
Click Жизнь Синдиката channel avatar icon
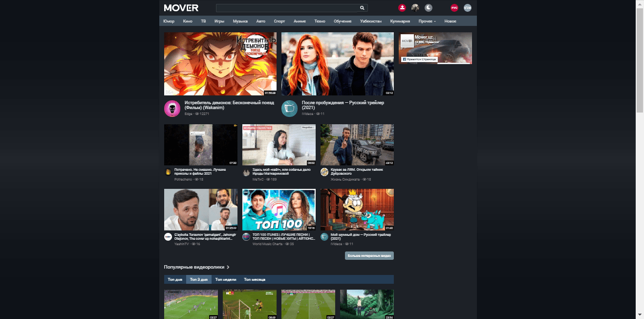coord(324,172)
